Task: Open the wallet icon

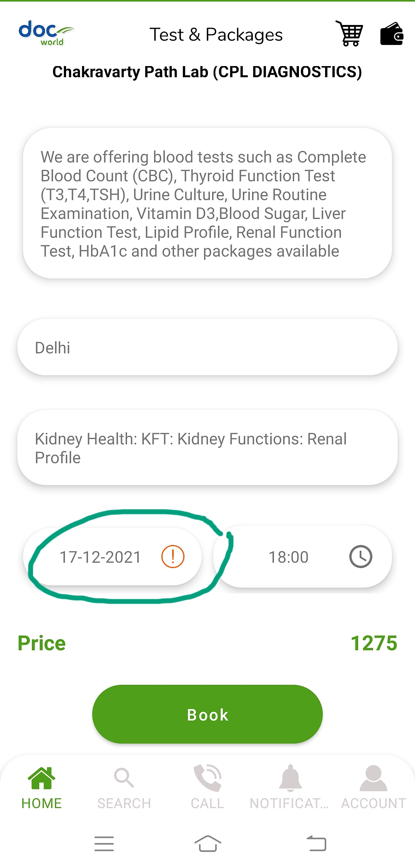Action: pyautogui.click(x=391, y=34)
